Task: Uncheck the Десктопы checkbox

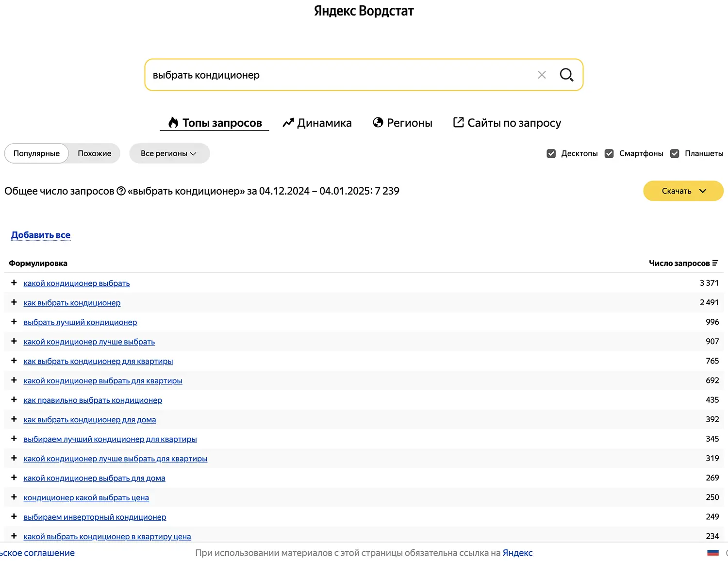Action: pos(551,153)
